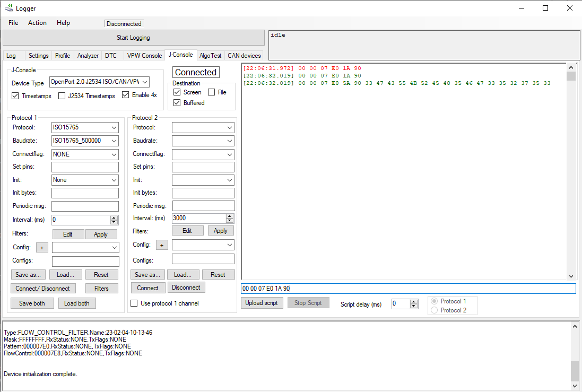The height and width of the screenshot is (392, 582).
Task: Click Protocol 1 Load button
Action: [x=65, y=275]
